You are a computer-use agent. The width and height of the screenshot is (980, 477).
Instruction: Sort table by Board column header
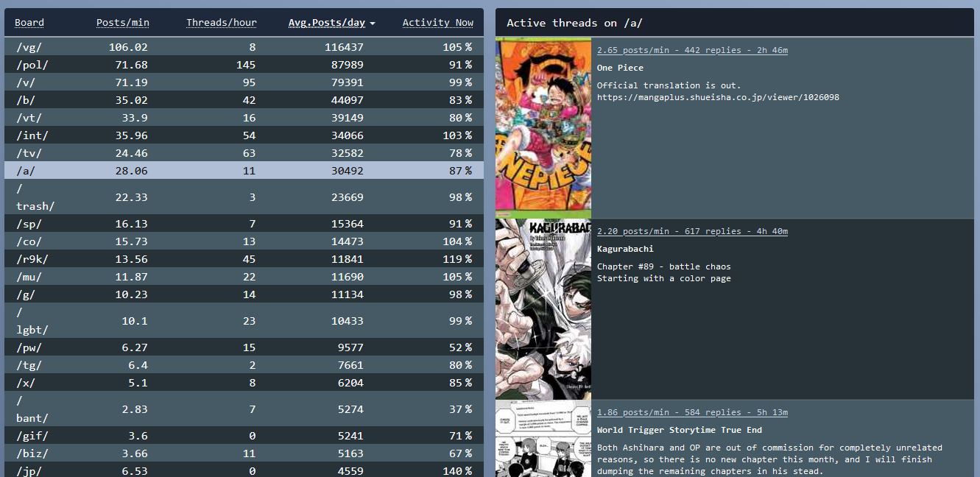29,23
